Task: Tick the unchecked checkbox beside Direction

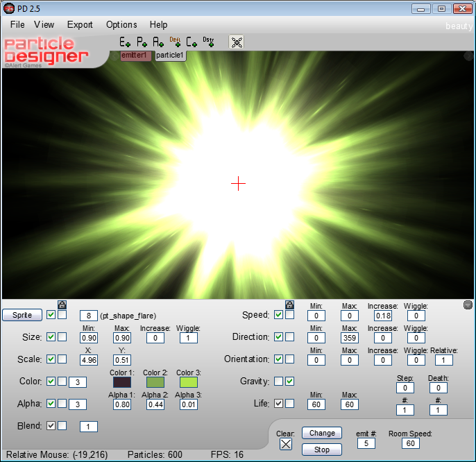Action: (x=290, y=337)
